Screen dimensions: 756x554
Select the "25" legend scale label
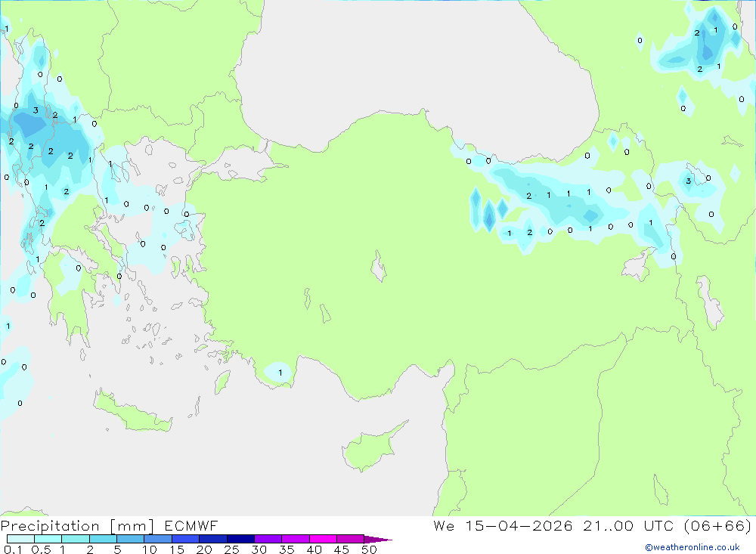point(231,549)
